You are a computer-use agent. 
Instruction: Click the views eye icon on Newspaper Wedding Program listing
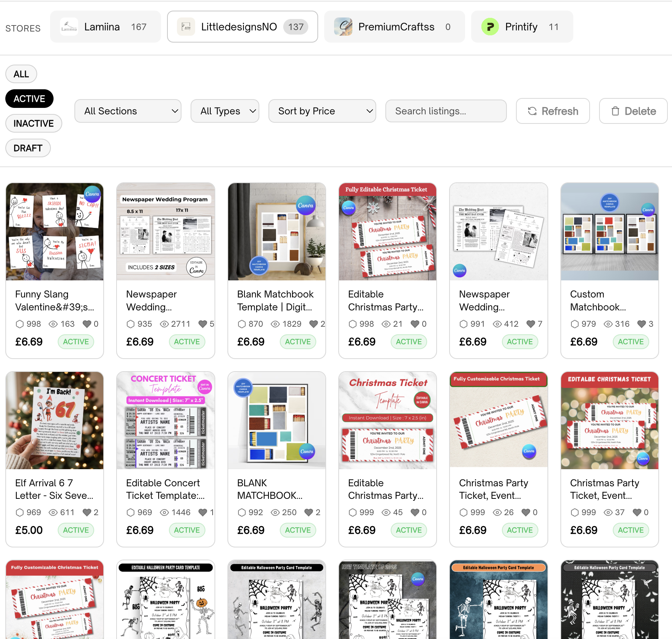tap(164, 324)
